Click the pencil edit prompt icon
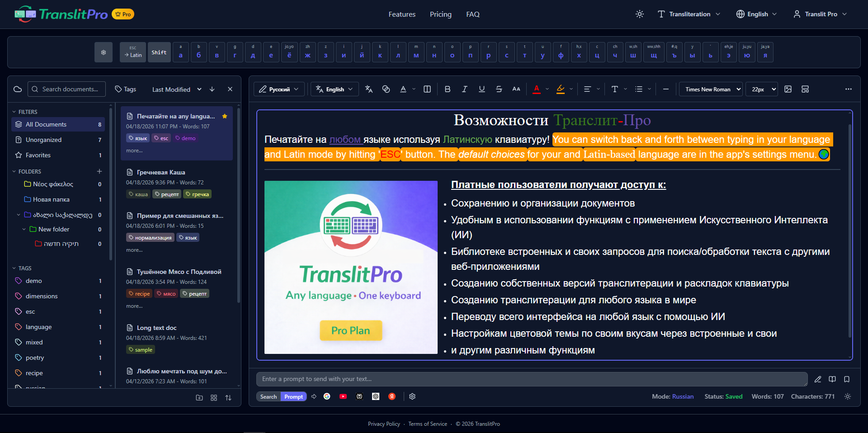 pyautogui.click(x=818, y=379)
